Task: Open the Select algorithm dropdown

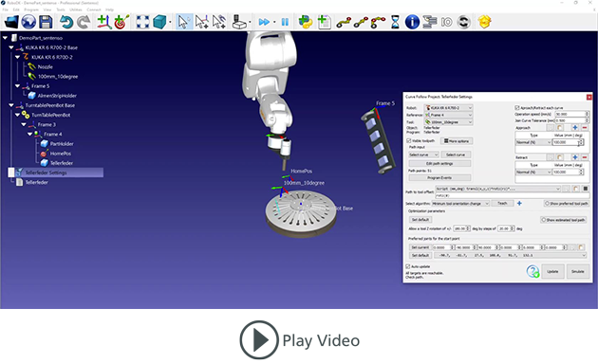Action: pos(460,204)
